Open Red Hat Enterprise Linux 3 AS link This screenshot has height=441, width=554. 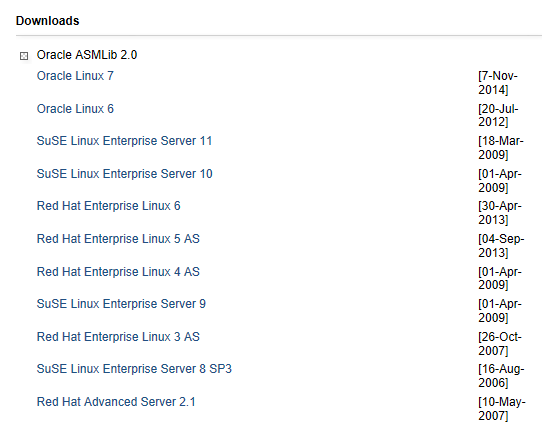click(118, 336)
